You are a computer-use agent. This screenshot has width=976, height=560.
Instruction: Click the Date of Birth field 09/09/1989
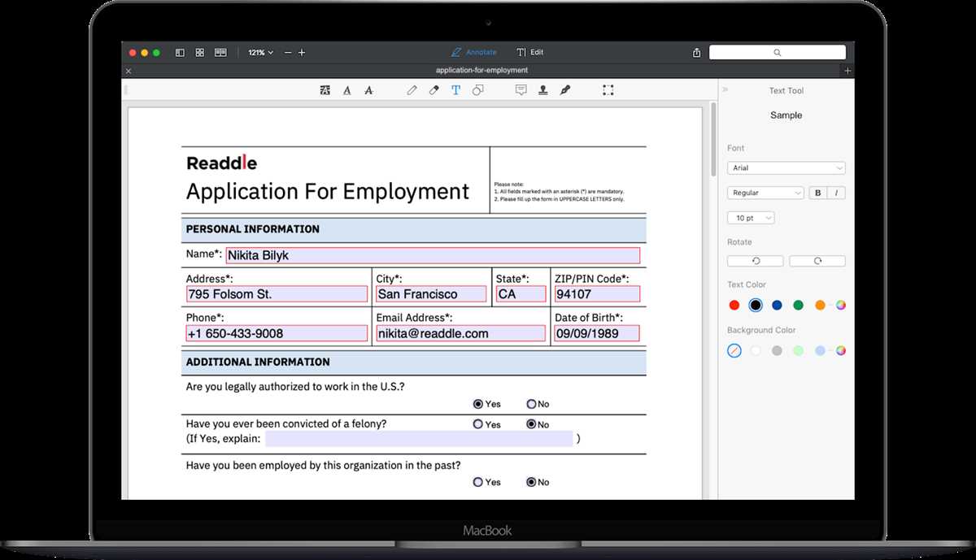coord(597,333)
